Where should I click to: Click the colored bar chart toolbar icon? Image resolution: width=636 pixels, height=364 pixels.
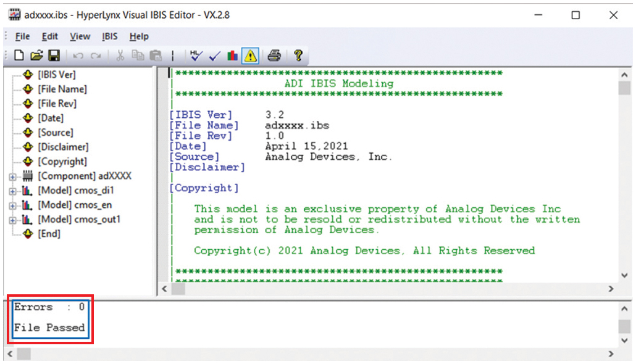232,56
